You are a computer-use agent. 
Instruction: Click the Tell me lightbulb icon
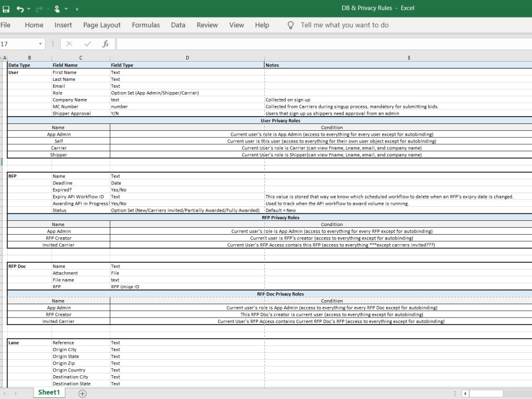point(290,26)
